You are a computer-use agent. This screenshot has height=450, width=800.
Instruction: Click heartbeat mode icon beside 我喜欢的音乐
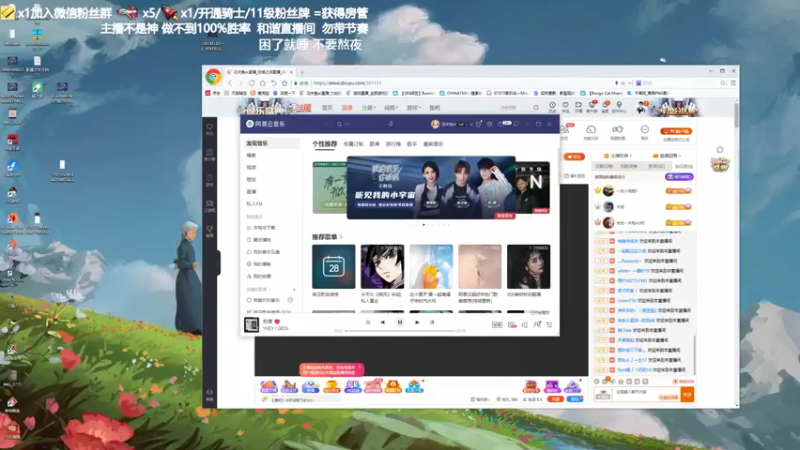[x=290, y=300]
